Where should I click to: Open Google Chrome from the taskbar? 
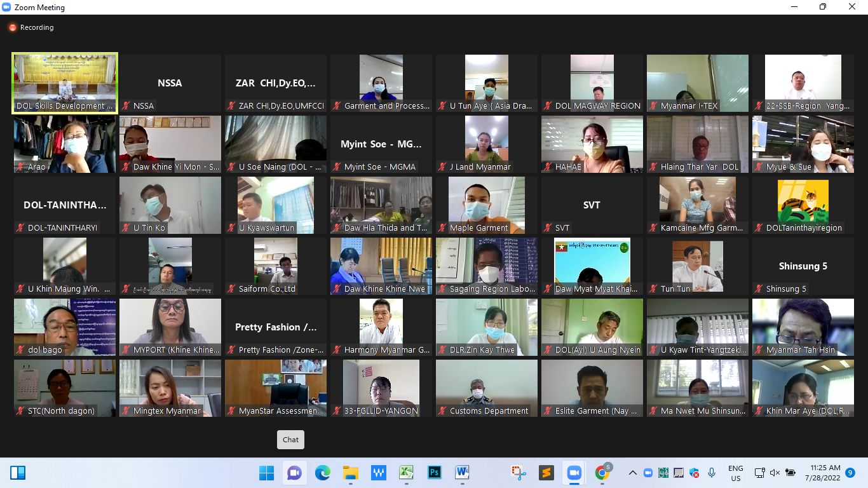pos(602,473)
